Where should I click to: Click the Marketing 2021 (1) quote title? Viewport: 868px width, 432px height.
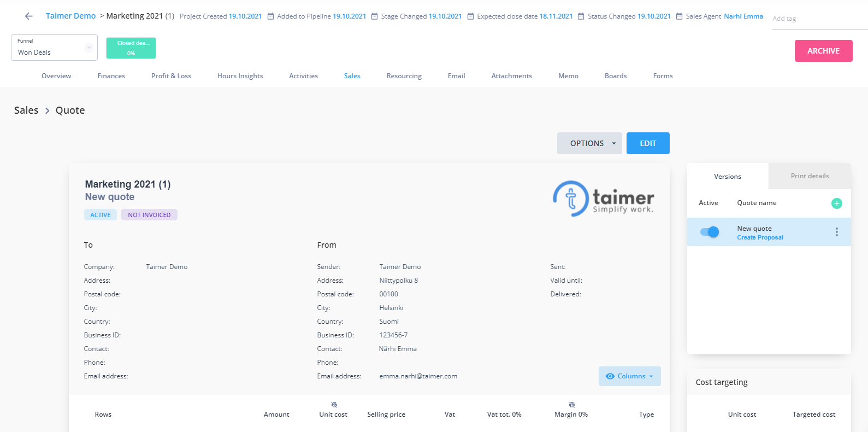pyautogui.click(x=128, y=184)
